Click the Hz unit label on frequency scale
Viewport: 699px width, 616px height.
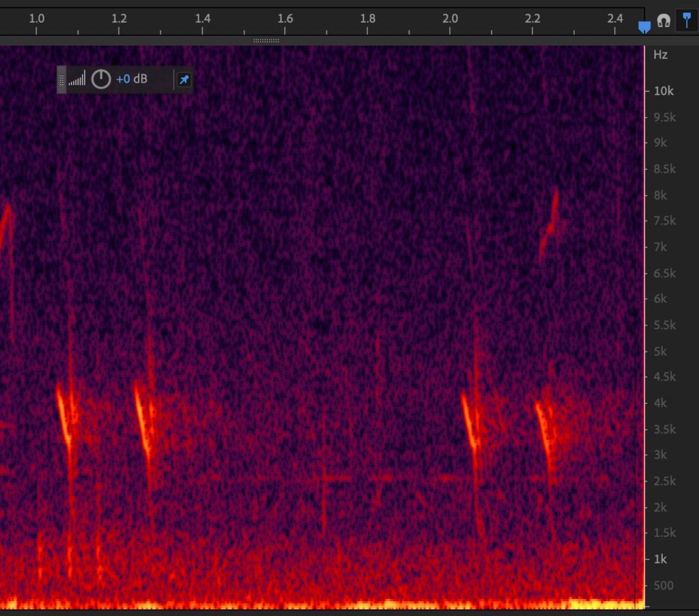660,55
